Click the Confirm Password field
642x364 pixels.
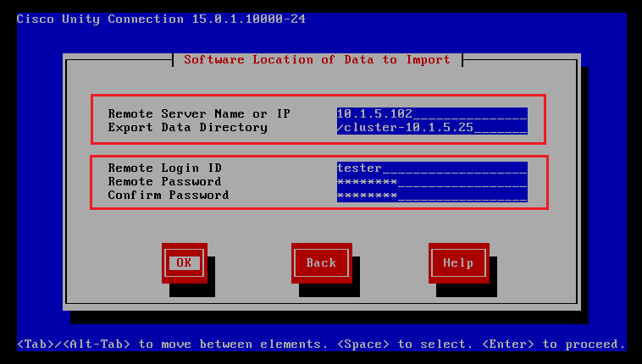[x=432, y=195]
